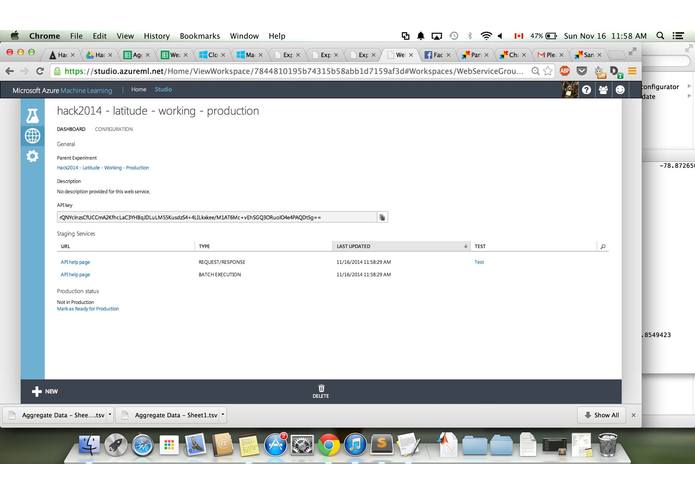Open the Window menu
Screen dimensions: 695x494
point(244,36)
